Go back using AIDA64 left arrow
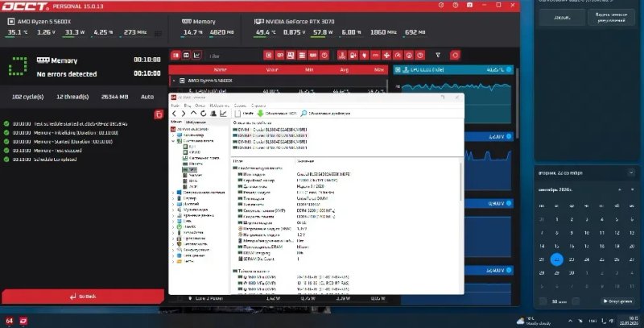The image size is (644, 328). point(174,114)
